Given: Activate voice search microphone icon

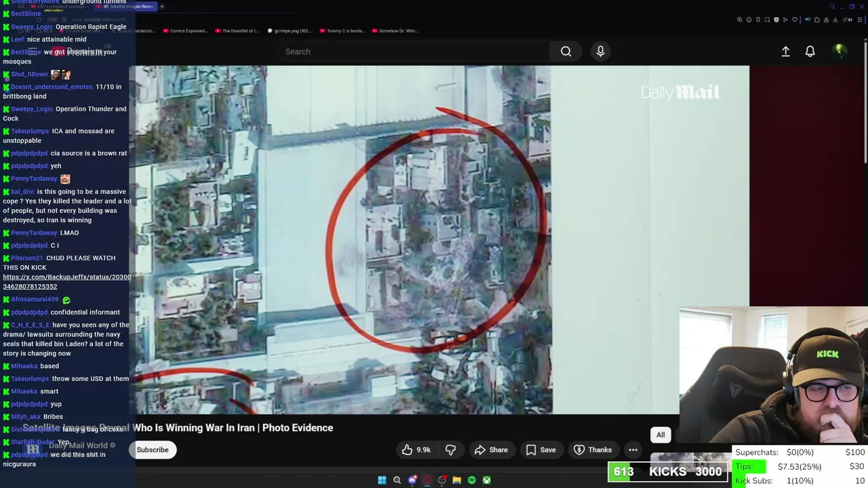Looking at the screenshot, I should click(x=600, y=52).
